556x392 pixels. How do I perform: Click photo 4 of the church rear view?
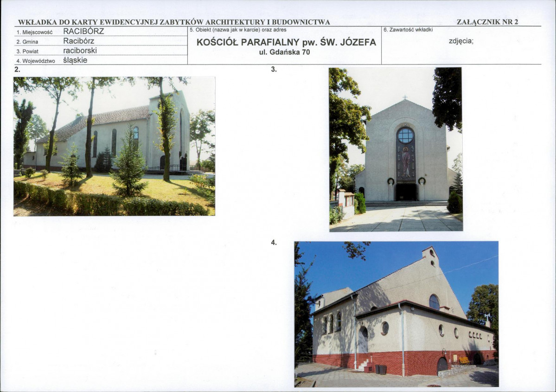pyautogui.click(x=396, y=314)
